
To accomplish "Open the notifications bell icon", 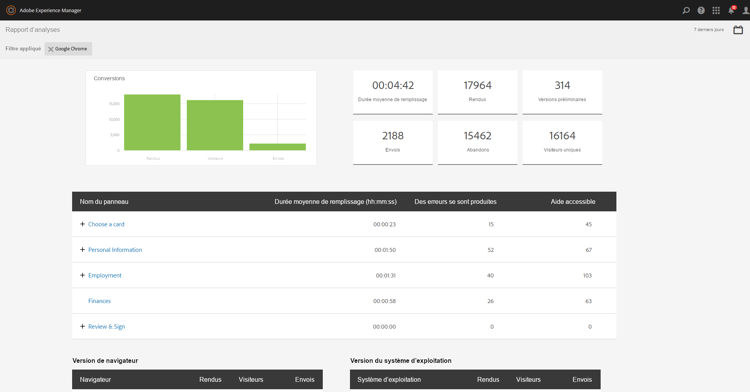I will tap(731, 10).
